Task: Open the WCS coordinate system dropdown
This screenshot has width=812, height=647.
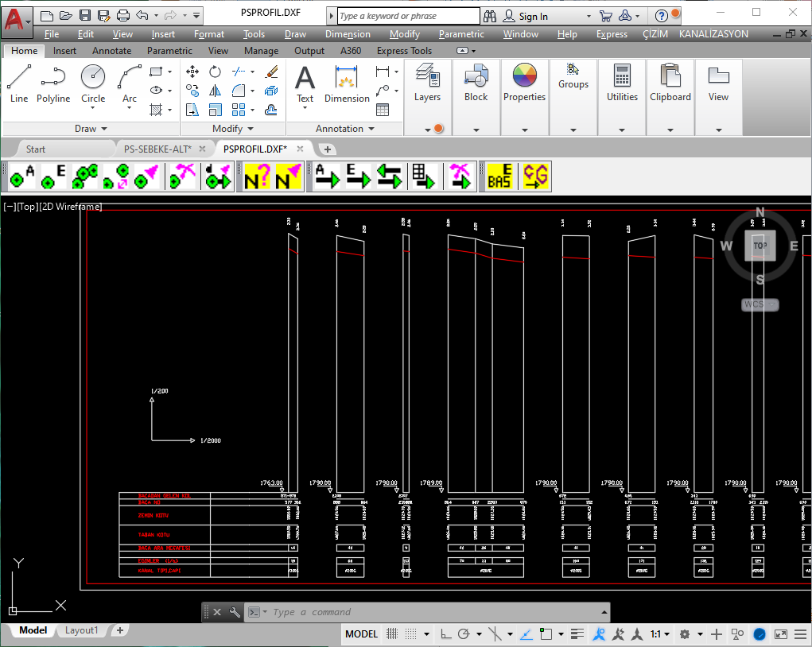Action: click(760, 304)
